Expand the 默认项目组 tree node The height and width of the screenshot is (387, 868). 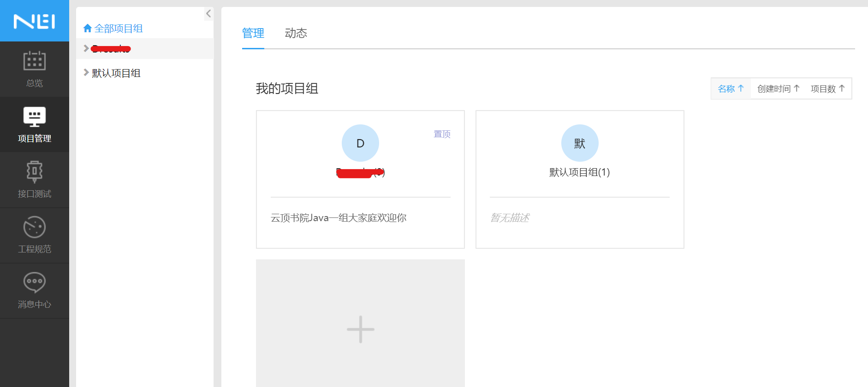point(86,72)
